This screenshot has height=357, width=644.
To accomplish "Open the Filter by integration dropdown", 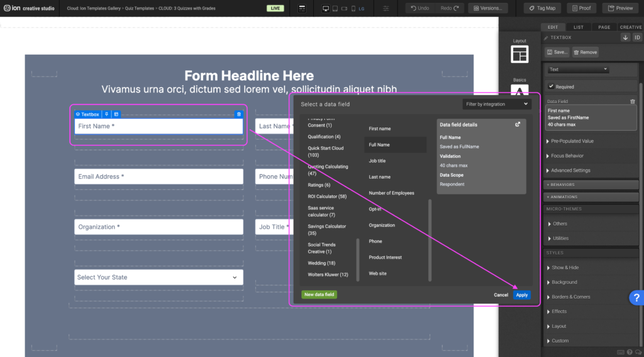I will [x=496, y=104].
